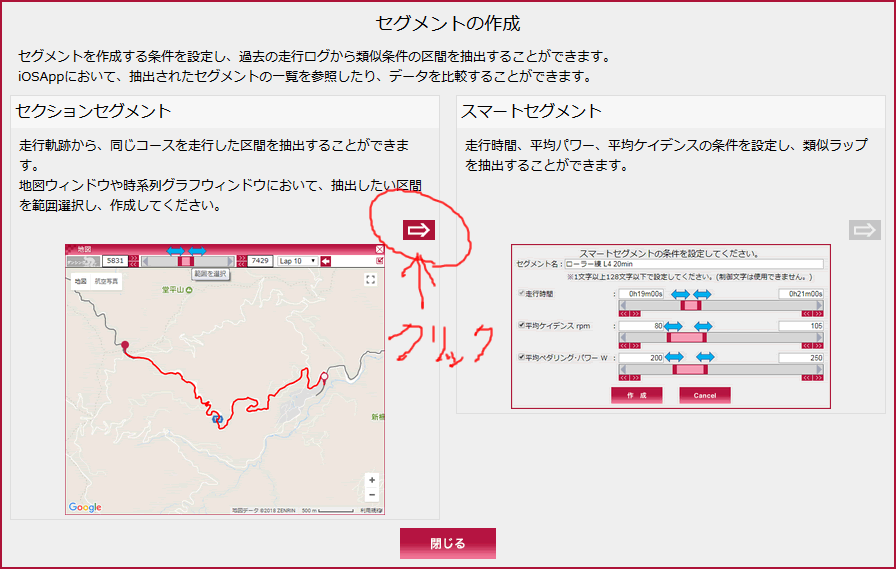896x569 pixels.
Task: Toggle fullscreen view on the map
Action: [x=370, y=279]
